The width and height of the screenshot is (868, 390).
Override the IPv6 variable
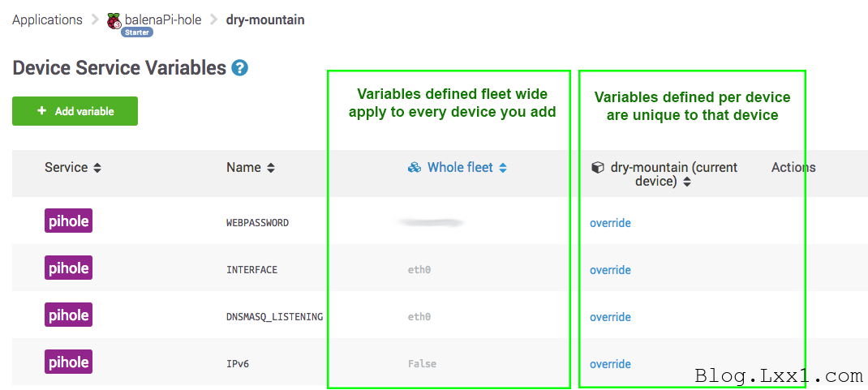pyautogui.click(x=610, y=364)
